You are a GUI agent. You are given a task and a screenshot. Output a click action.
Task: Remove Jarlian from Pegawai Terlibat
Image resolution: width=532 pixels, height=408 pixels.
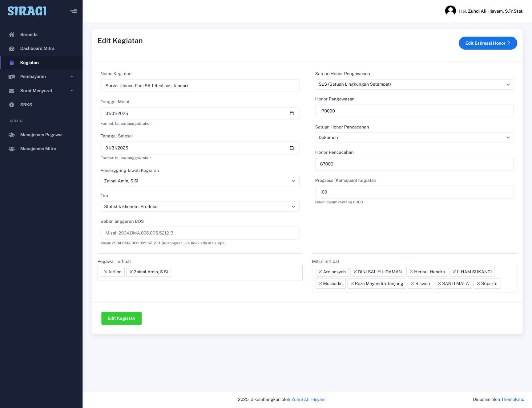pos(106,272)
